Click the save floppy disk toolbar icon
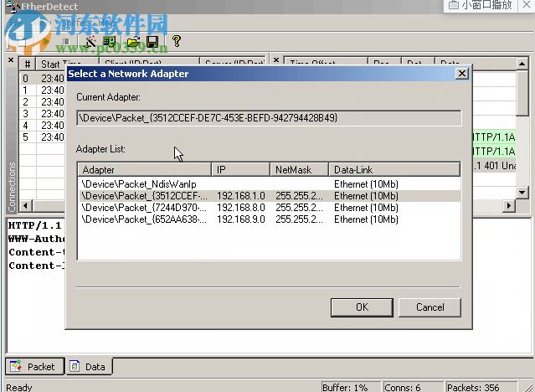This screenshot has width=535, height=392. 152,42
